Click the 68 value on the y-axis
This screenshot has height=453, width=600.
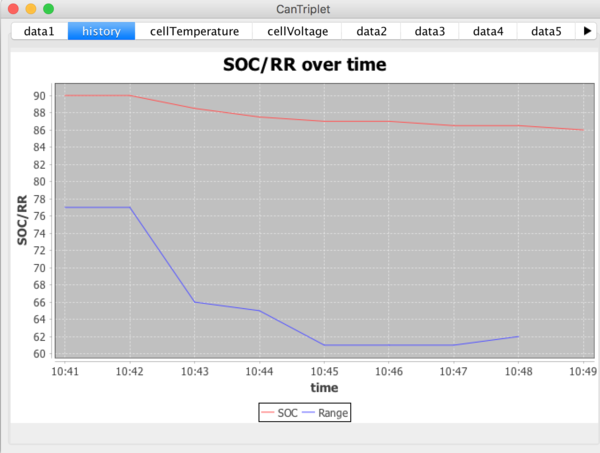[x=39, y=285]
